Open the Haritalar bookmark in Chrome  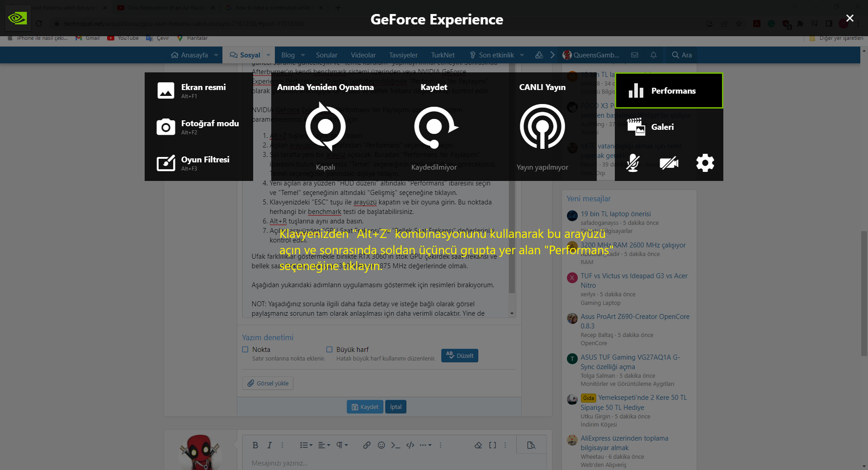192,38
